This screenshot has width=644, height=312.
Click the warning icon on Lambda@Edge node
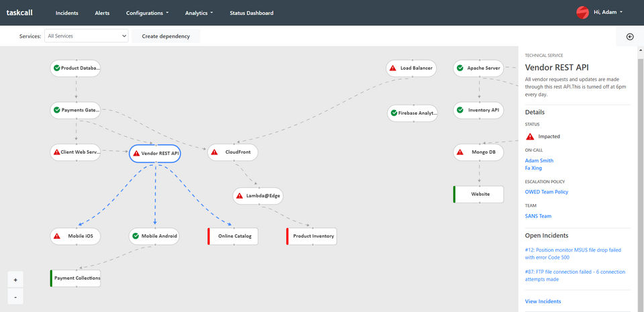[x=239, y=196]
